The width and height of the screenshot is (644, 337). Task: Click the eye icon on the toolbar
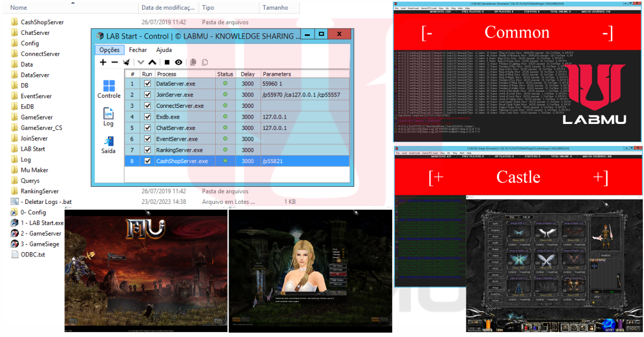point(179,62)
